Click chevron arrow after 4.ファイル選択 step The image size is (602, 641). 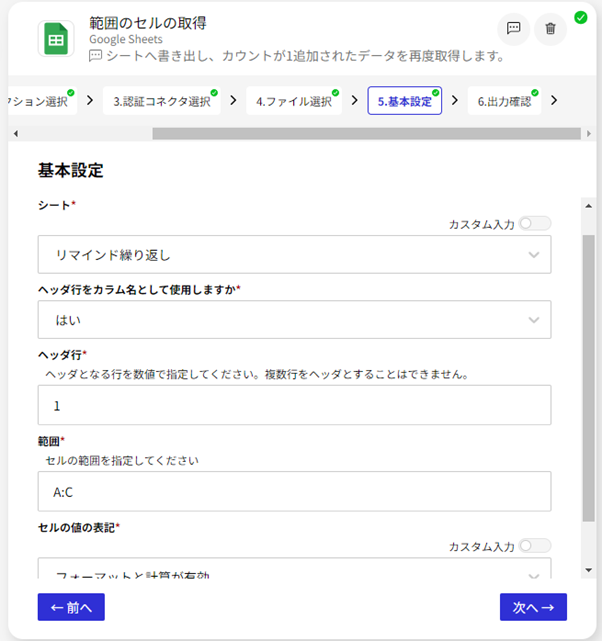[x=355, y=100]
